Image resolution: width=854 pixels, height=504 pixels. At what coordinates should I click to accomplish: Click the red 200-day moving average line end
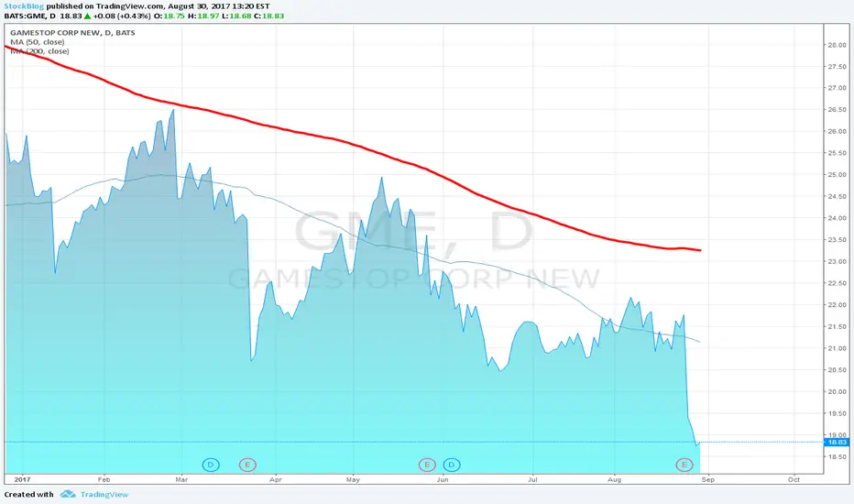(x=699, y=250)
